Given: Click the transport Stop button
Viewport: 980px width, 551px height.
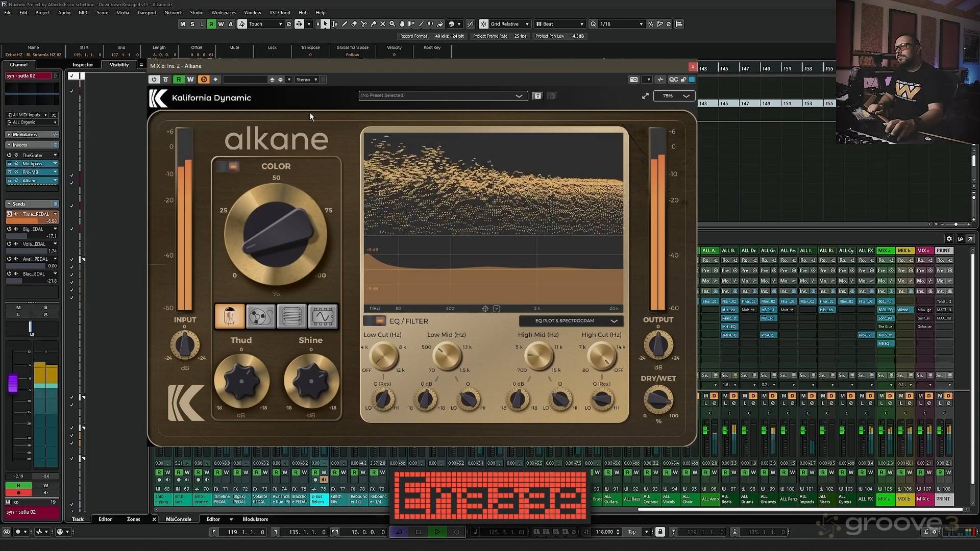Looking at the screenshot, I should coord(419,532).
